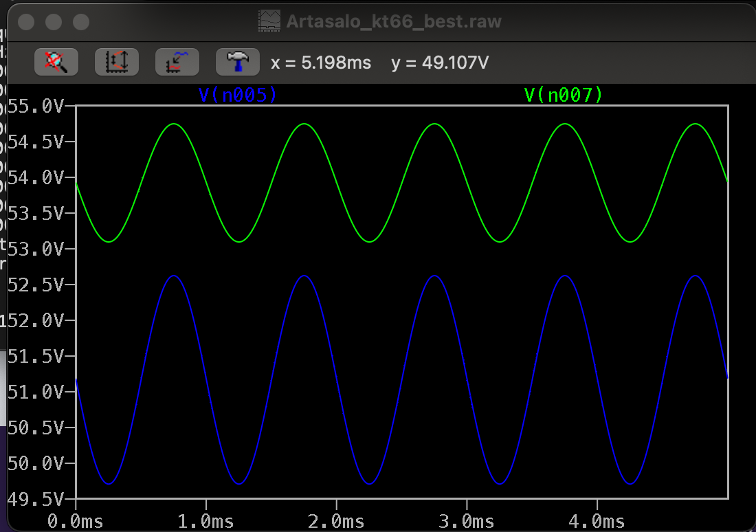Click the 0.0ms time axis label
This screenshot has height=532, width=756.
pyautogui.click(x=75, y=522)
